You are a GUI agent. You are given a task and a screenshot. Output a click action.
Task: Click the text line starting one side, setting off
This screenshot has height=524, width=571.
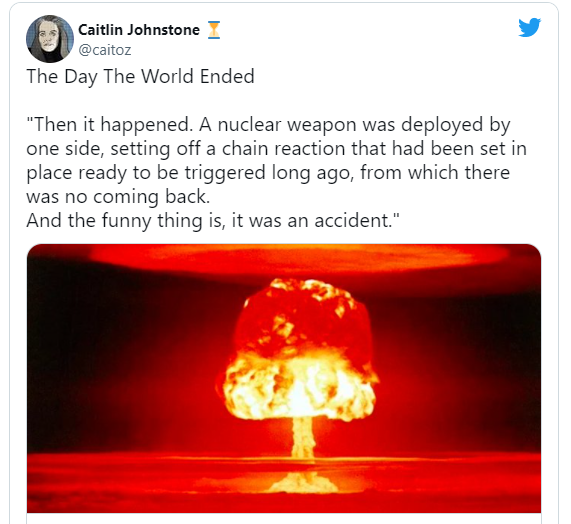pyautogui.click(x=276, y=149)
